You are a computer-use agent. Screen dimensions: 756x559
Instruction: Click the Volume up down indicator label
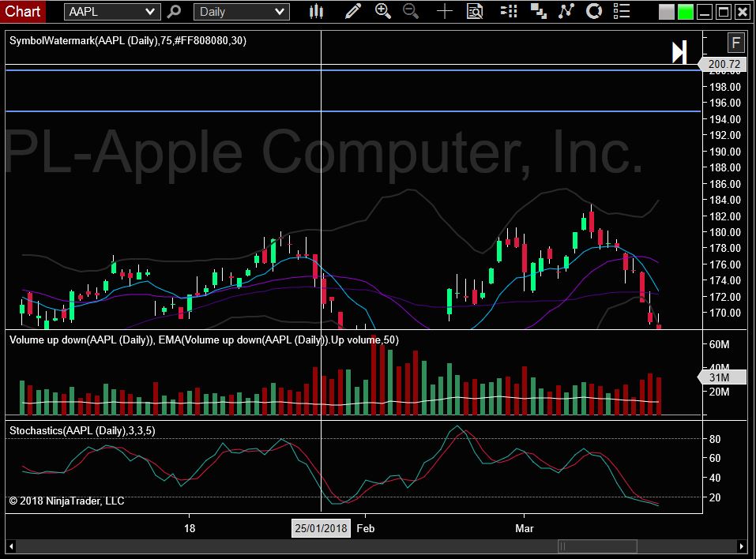204,340
